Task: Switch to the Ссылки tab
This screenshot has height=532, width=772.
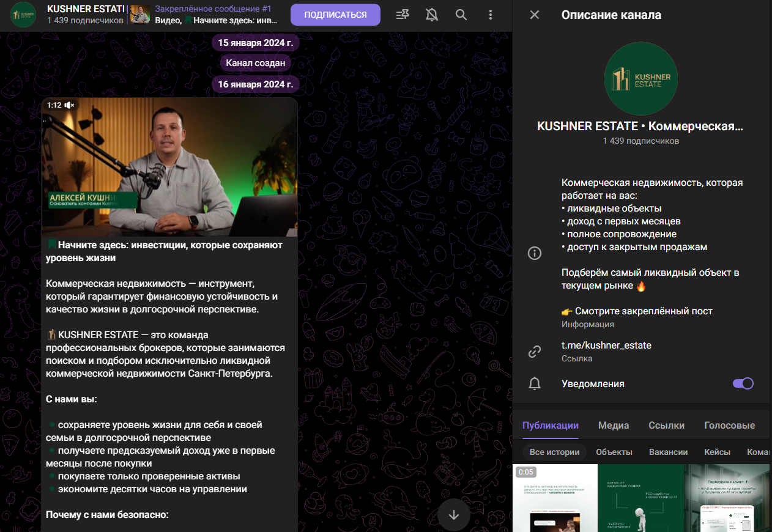Action: (666, 426)
